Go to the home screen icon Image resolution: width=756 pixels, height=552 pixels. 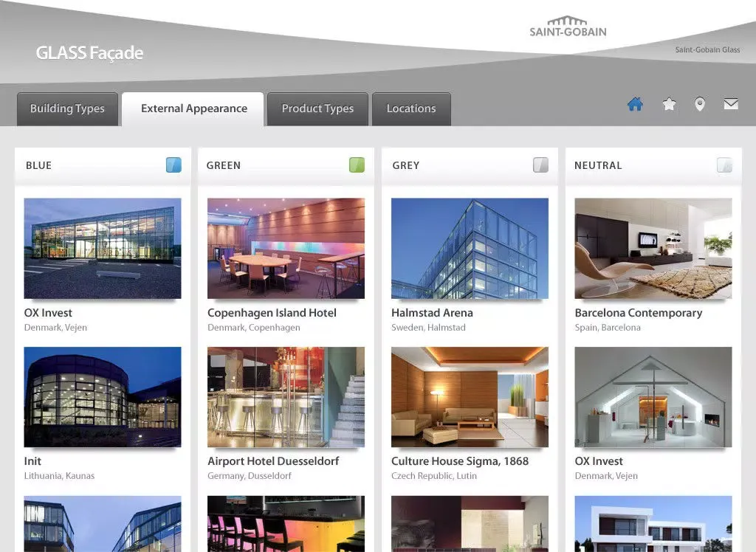click(635, 103)
